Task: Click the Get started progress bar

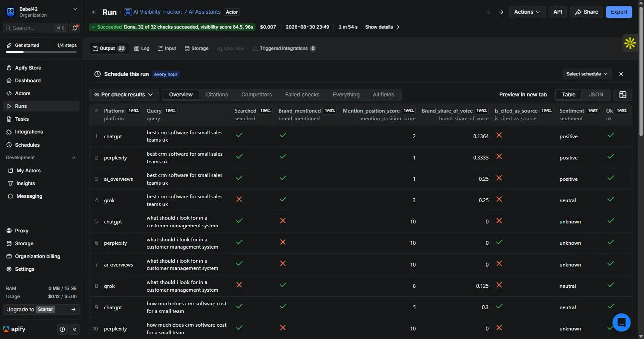Action: [x=41, y=52]
